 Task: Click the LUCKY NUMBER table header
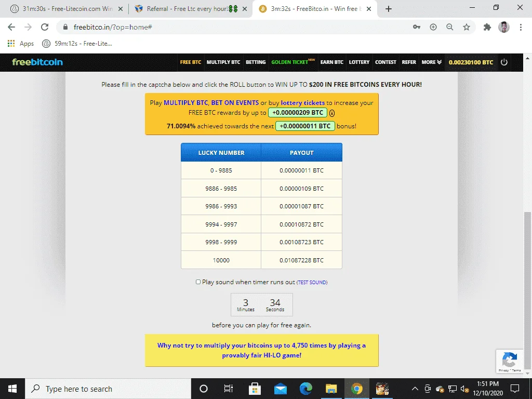click(x=221, y=153)
